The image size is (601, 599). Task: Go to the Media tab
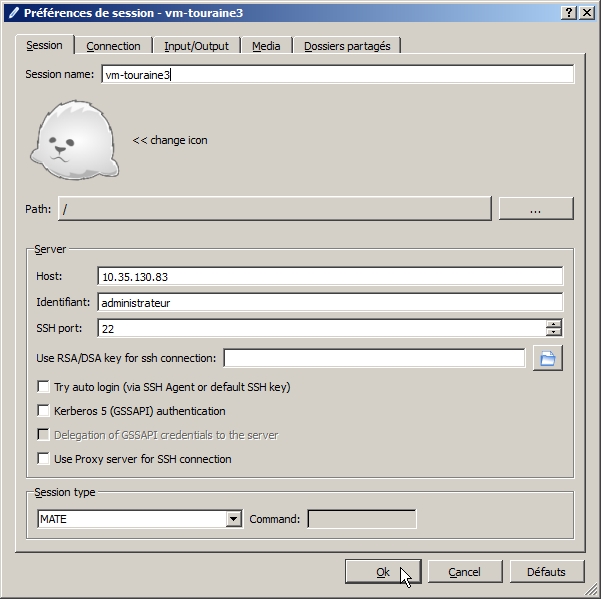(266, 46)
